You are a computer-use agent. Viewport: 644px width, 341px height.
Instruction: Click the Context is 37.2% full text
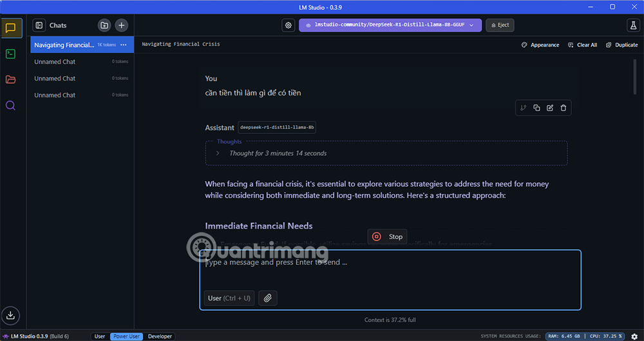click(x=390, y=320)
